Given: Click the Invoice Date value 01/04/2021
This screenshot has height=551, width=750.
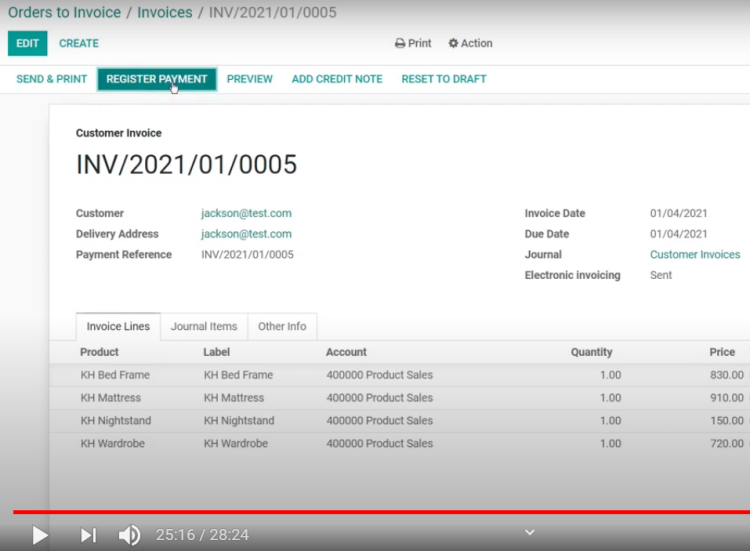Looking at the screenshot, I should click(679, 213).
